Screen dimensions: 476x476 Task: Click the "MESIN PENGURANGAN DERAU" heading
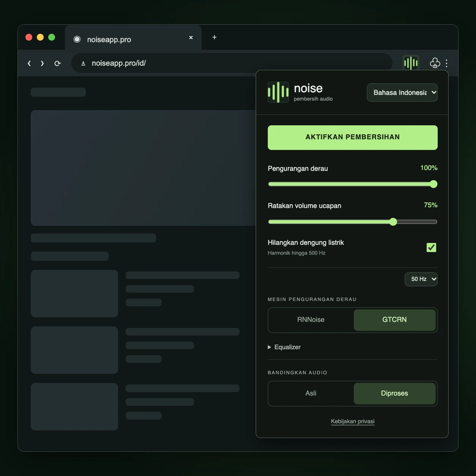pos(312,299)
